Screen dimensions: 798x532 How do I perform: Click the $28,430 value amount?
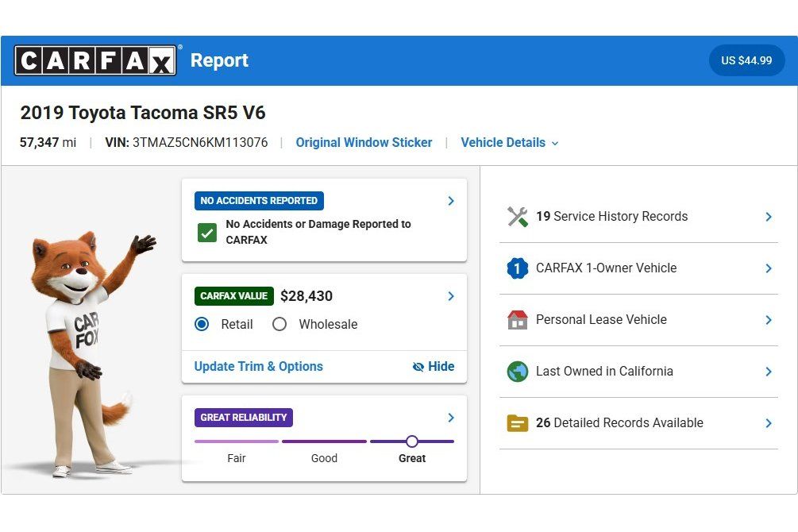(x=306, y=296)
